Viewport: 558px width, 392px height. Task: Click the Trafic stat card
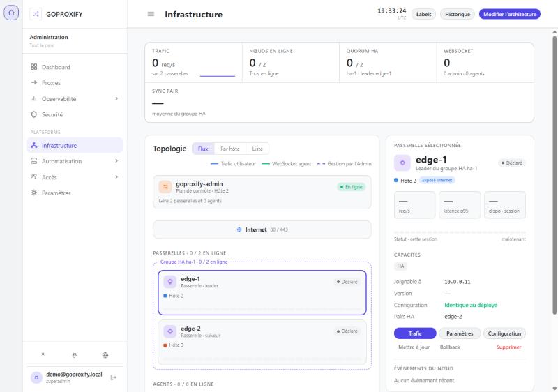194,63
